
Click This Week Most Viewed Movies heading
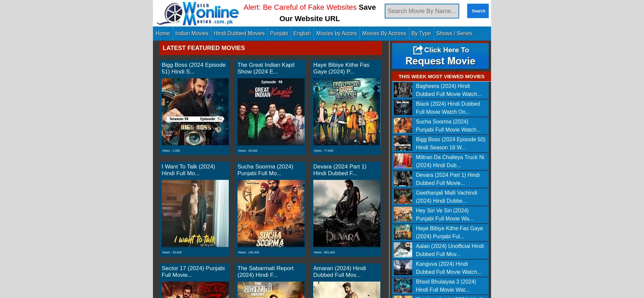pos(441,77)
